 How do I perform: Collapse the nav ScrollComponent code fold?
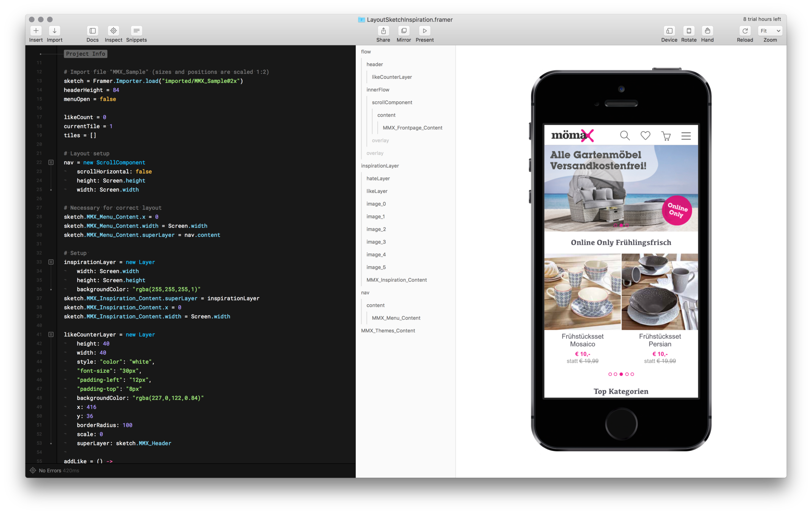tap(51, 163)
